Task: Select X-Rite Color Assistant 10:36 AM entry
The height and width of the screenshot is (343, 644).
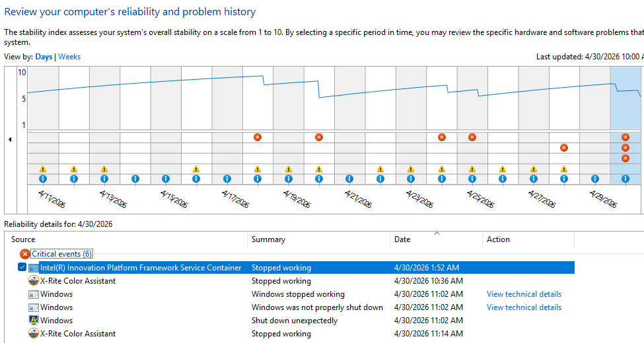Action: click(x=78, y=281)
